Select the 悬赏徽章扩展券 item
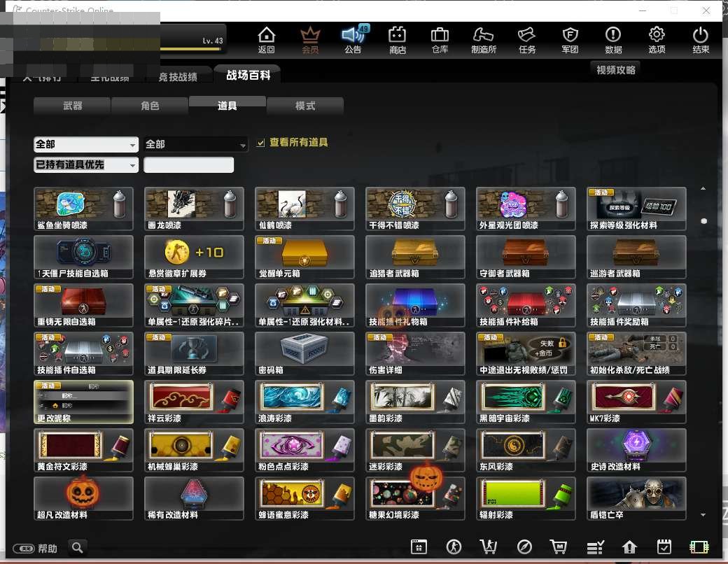Viewport: 728px width, 564px height. coord(194,258)
